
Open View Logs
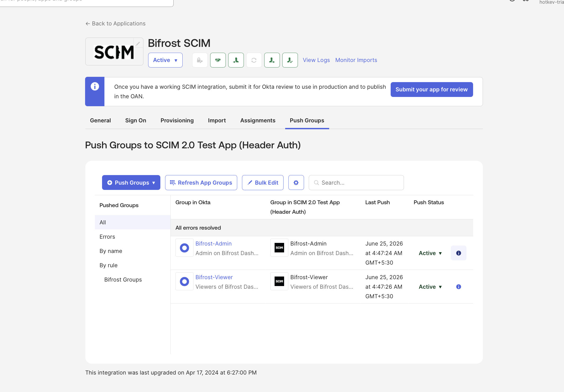click(x=316, y=60)
